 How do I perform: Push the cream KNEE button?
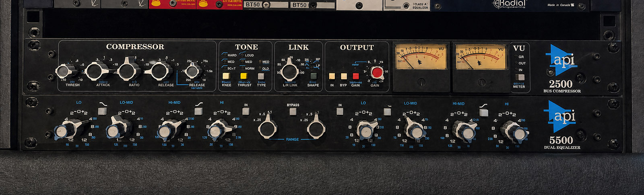tap(227, 76)
